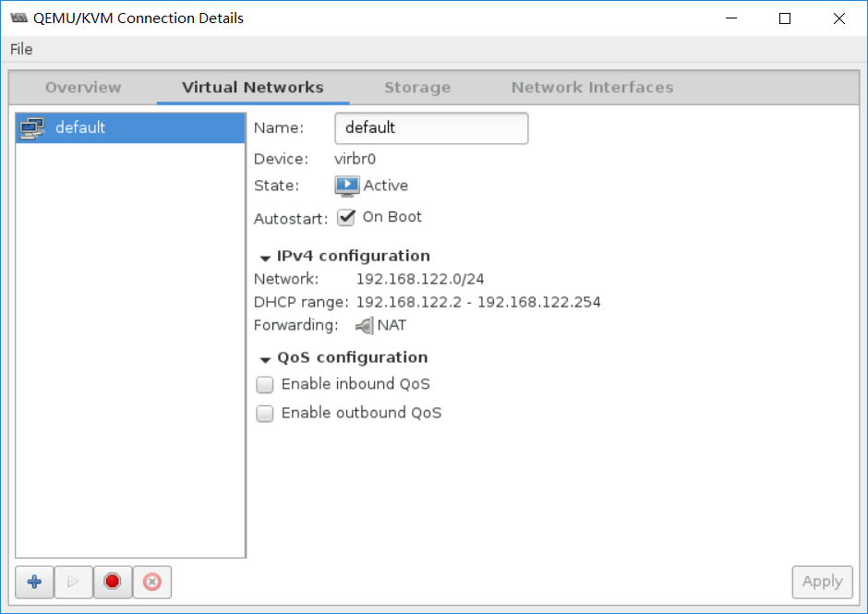This screenshot has width=868, height=614.
Task: Click the DHCP range 192.168.122.2 - 192.168.122.254 value
Action: pos(478,302)
